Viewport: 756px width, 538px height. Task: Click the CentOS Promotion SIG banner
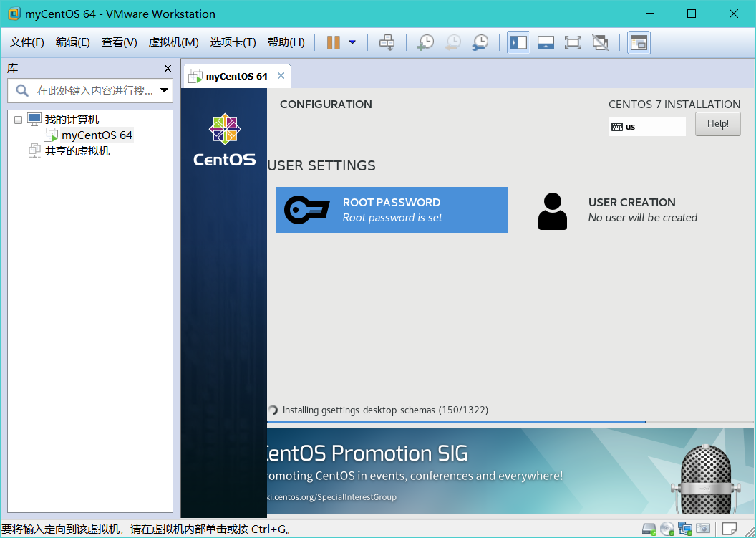pos(510,471)
